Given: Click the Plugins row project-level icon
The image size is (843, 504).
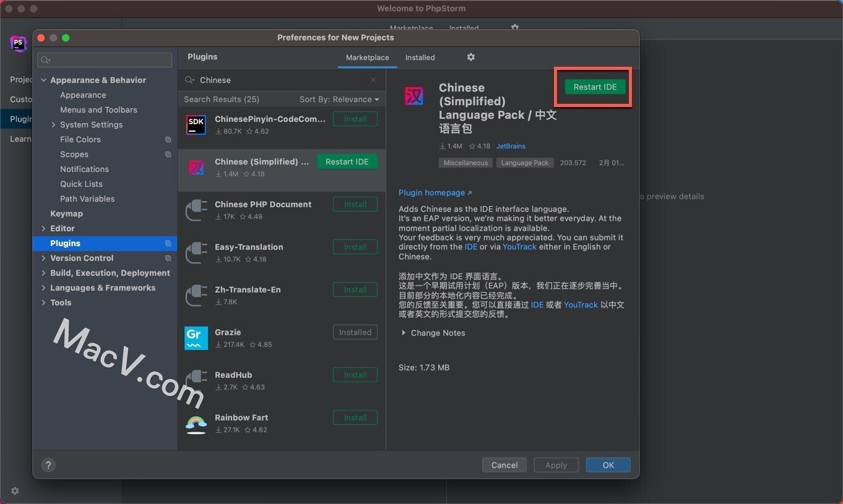Looking at the screenshot, I should tap(168, 244).
